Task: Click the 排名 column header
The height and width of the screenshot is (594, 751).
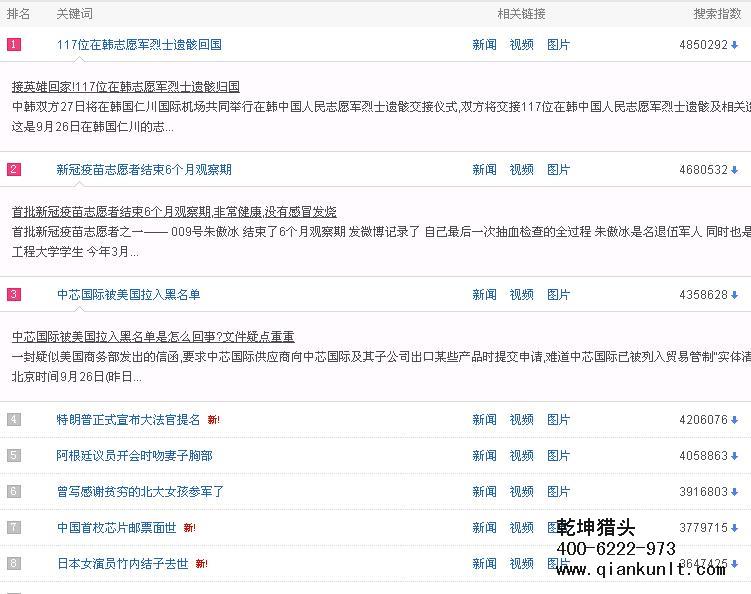Action: (18, 14)
